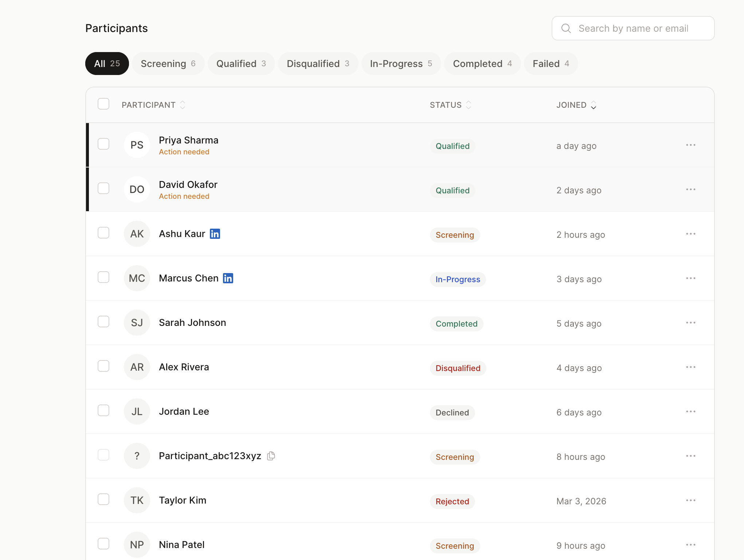The width and height of the screenshot is (744, 560).
Task: Click the search magnifier icon
Action: pyautogui.click(x=566, y=28)
